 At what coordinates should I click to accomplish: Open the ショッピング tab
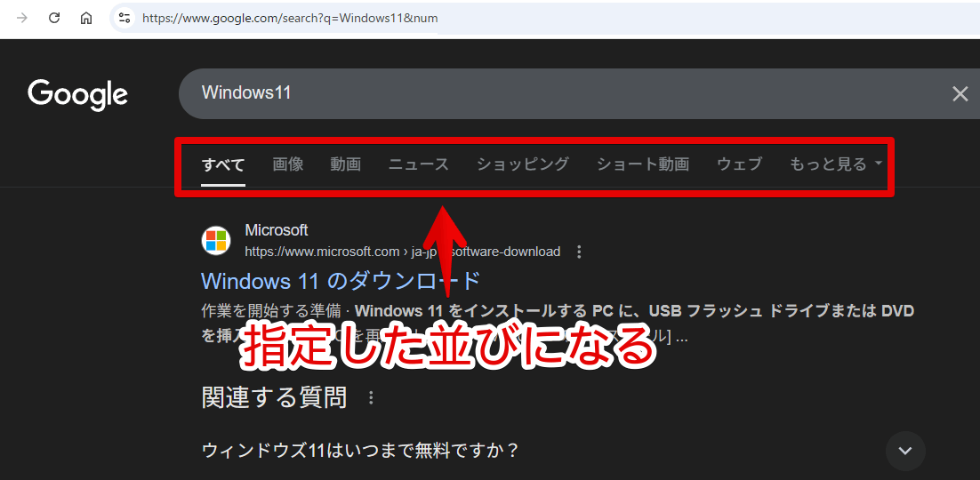coord(523,164)
